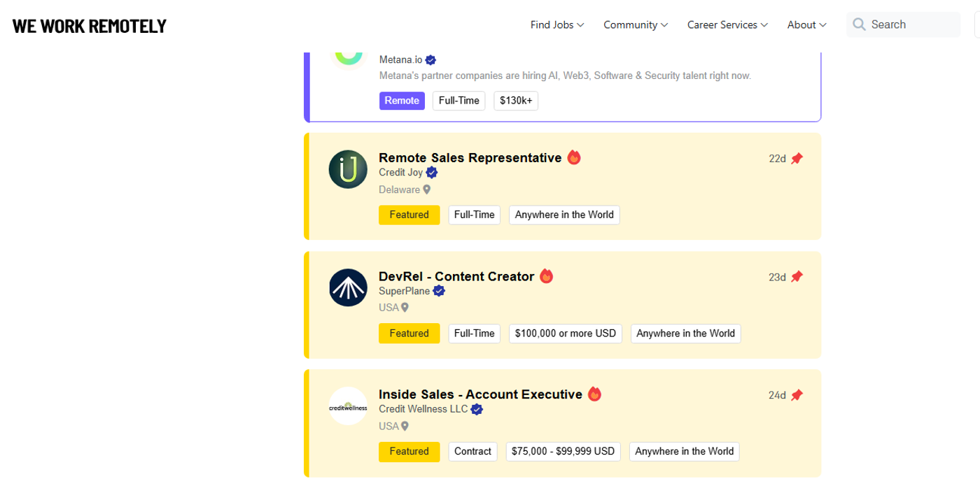Select Anywhere in the World on Credit Wellness listing
Screen dimensions: 980x479
click(684, 452)
